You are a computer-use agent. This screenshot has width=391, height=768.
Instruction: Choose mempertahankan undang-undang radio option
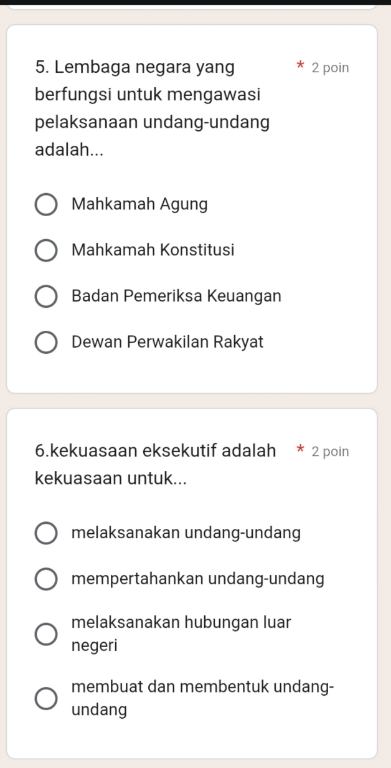click(x=46, y=579)
